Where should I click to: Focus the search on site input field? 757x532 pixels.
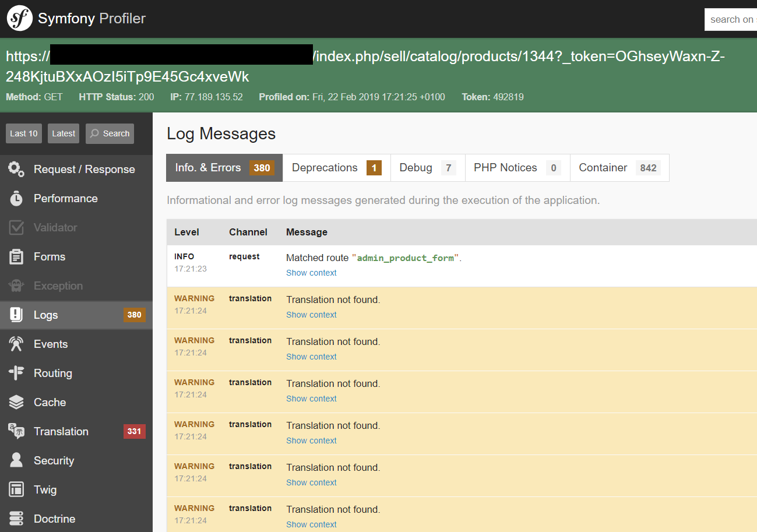coord(731,19)
